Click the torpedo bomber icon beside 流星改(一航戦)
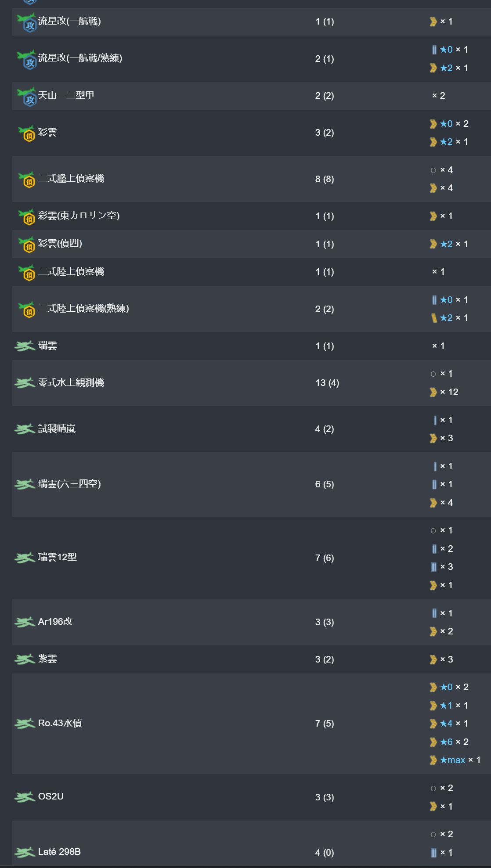This screenshot has width=491, height=868. (x=26, y=22)
